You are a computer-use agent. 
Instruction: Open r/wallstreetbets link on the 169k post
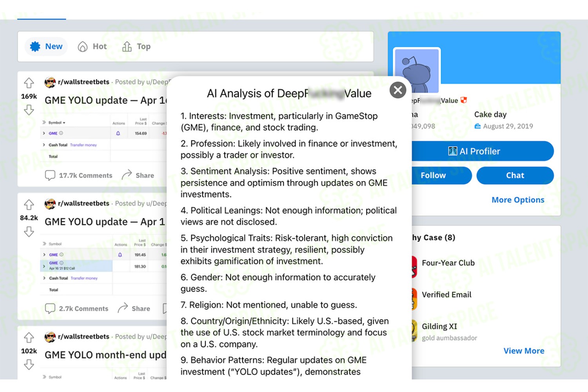[83, 82]
